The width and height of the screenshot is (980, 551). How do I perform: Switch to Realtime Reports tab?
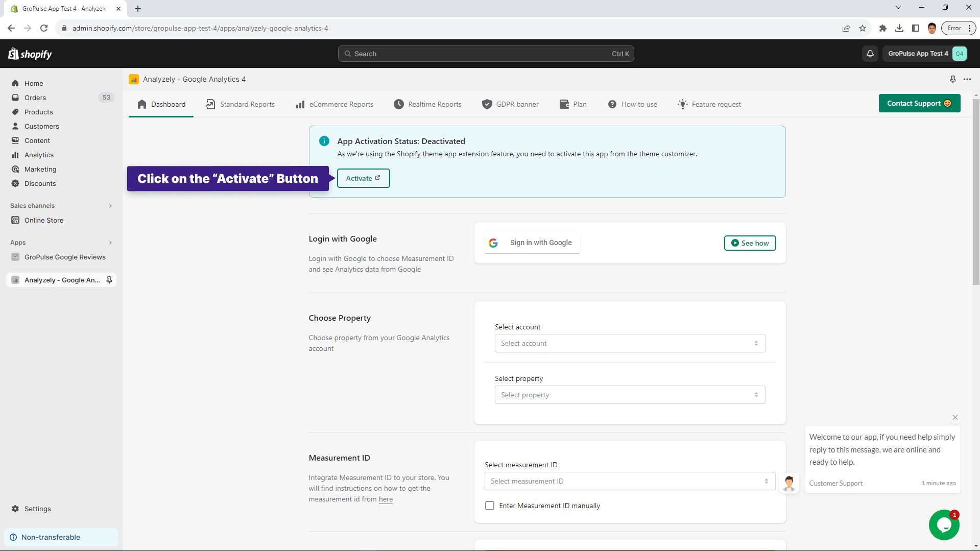coord(428,104)
